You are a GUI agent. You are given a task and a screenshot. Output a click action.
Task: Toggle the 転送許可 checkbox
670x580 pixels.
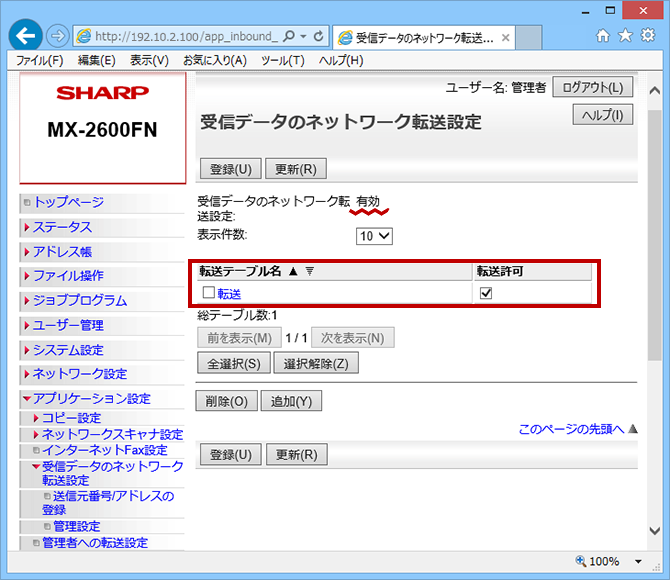coord(486,293)
